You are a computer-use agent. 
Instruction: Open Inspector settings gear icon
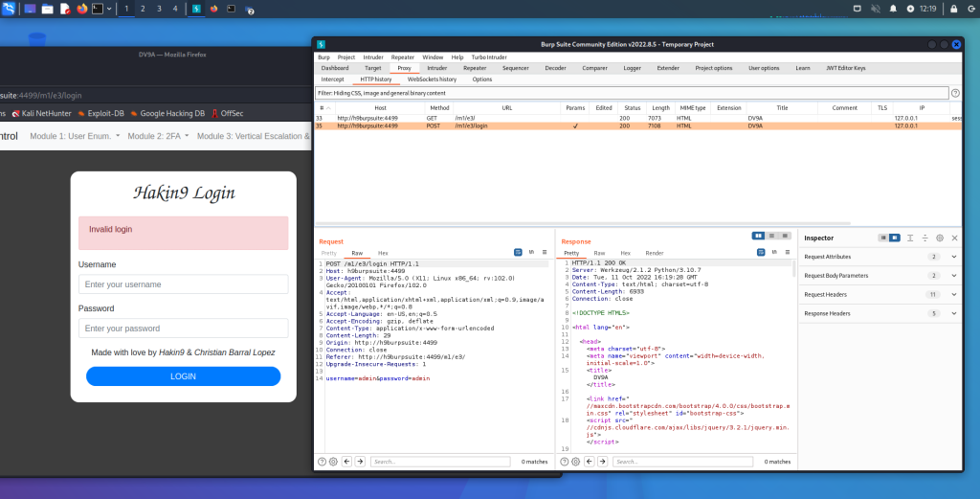(x=940, y=238)
